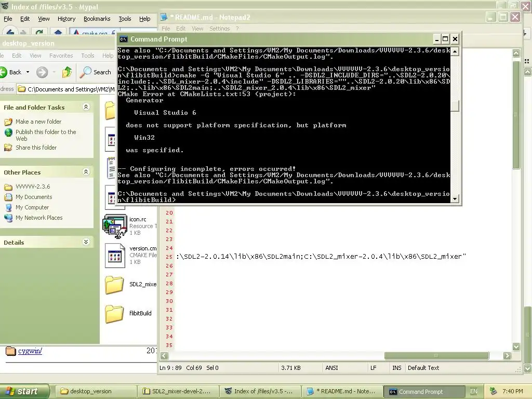
Task: Click Mypal browser back arrow button
Action: coord(10,32)
